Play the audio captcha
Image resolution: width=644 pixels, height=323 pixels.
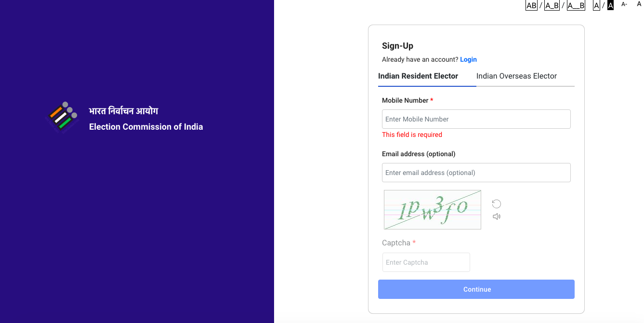click(x=497, y=216)
